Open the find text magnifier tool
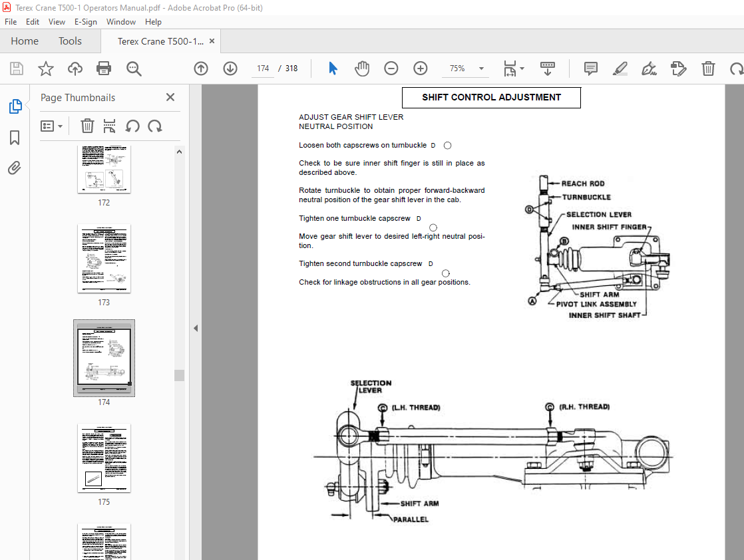 [x=134, y=69]
